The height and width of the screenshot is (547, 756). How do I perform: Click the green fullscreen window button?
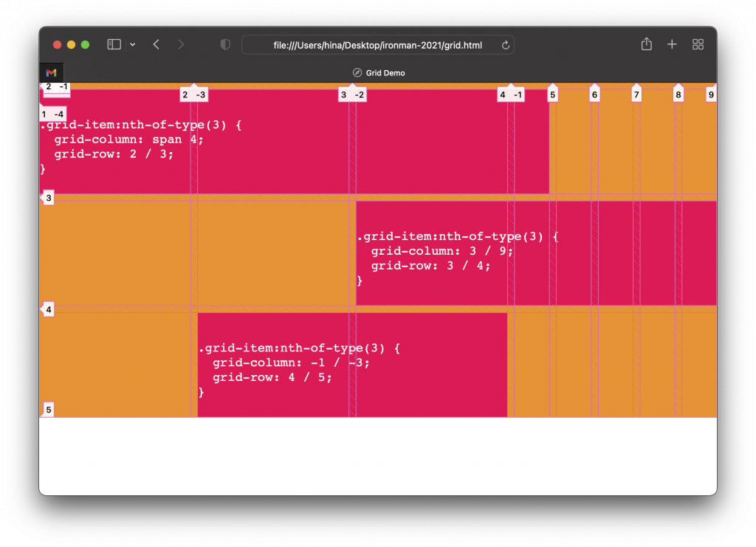click(86, 44)
